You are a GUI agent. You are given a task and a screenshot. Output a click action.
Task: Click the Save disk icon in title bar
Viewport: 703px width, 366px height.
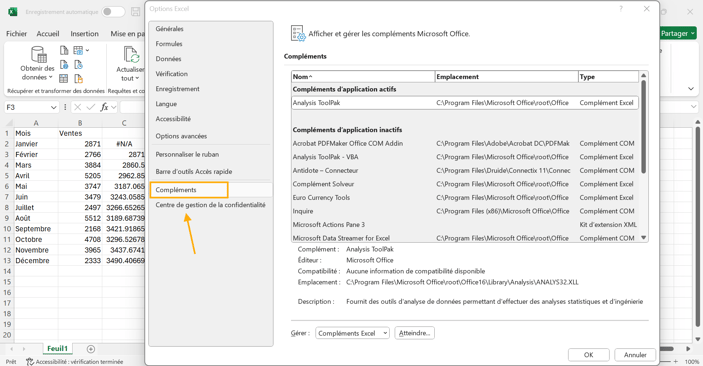135,12
